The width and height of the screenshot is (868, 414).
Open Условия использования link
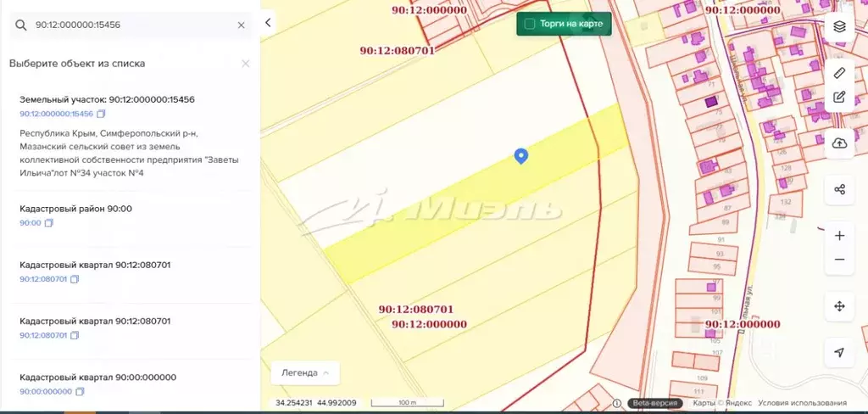[802, 403]
